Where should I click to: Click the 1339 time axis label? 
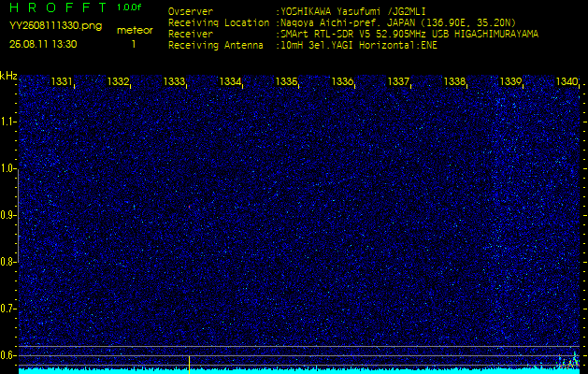pyautogui.click(x=510, y=81)
